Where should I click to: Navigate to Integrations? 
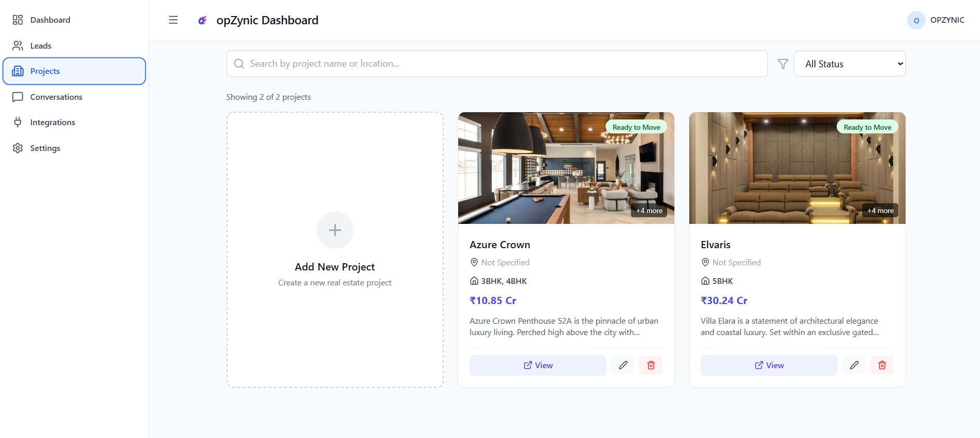(x=74, y=122)
